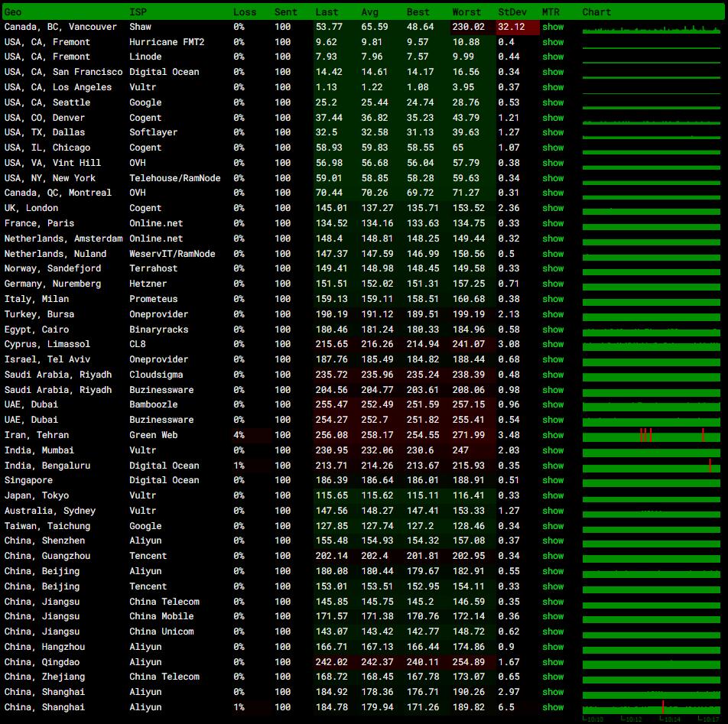This screenshot has height=724, width=728.
Task: Open 'show' link for Jiangsu China Unicom
Action: [x=553, y=631]
